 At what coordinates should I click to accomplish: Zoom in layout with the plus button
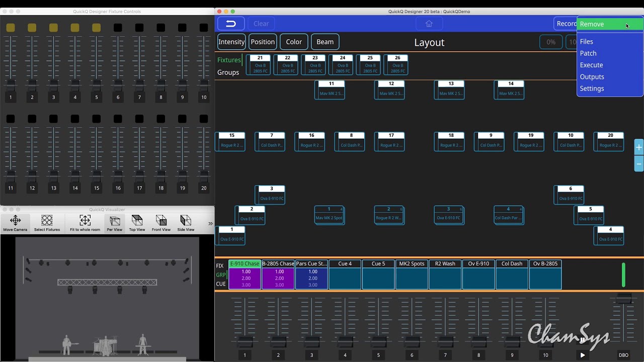click(x=639, y=147)
